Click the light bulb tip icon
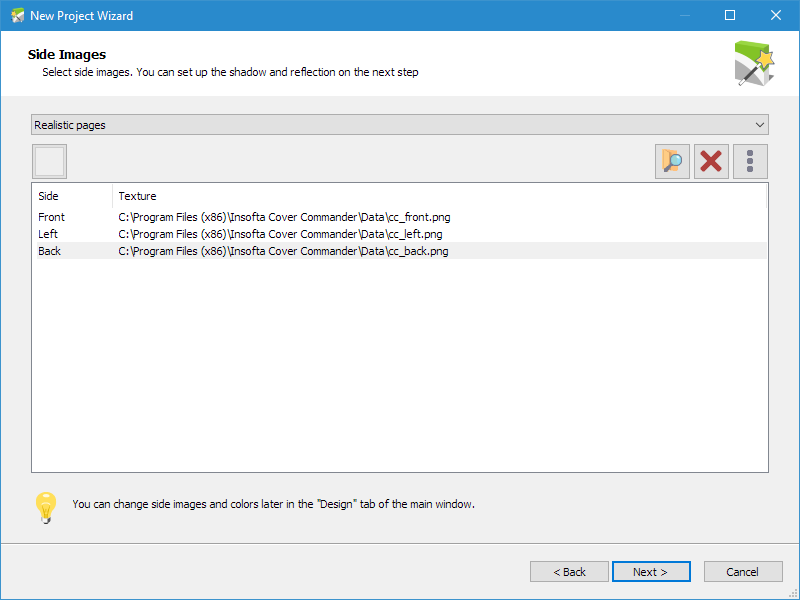 point(46,508)
